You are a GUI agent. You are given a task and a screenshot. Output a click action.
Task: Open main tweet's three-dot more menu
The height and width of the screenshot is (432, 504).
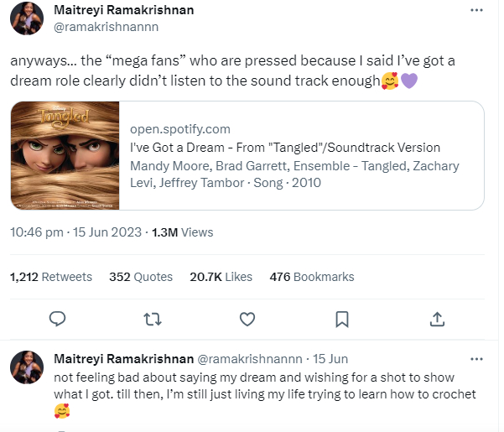(477, 12)
